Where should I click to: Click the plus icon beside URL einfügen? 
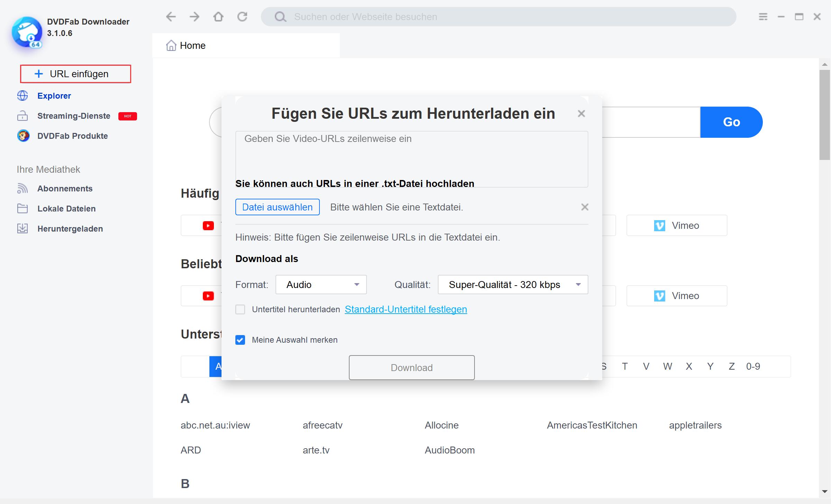pos(39,74)
